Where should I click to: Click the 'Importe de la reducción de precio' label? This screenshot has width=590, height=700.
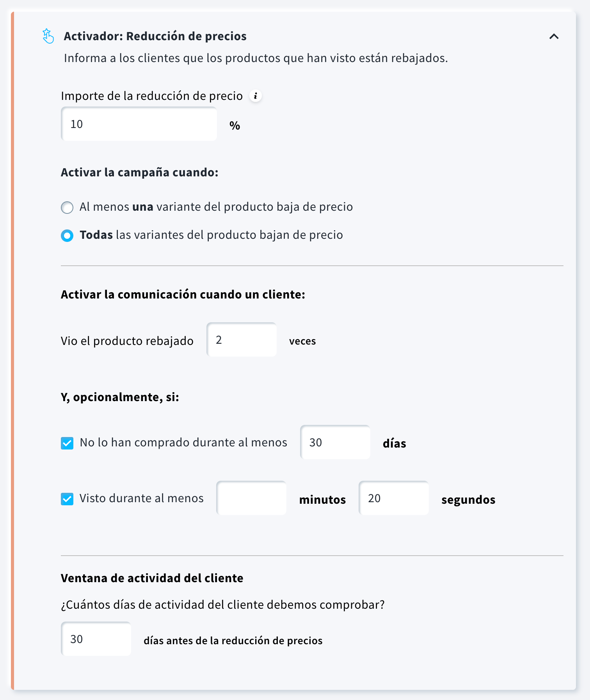pyautogui.click(x=152, y=96)
